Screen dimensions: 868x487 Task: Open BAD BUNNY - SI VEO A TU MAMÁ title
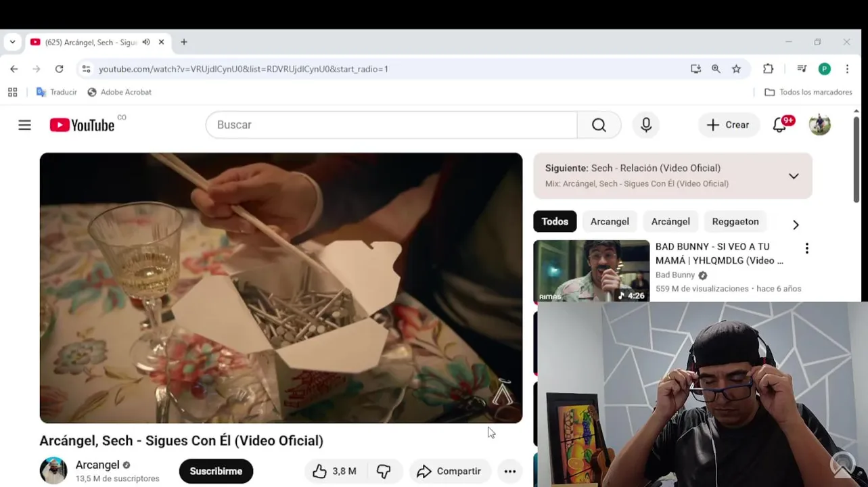pos(719,254)
